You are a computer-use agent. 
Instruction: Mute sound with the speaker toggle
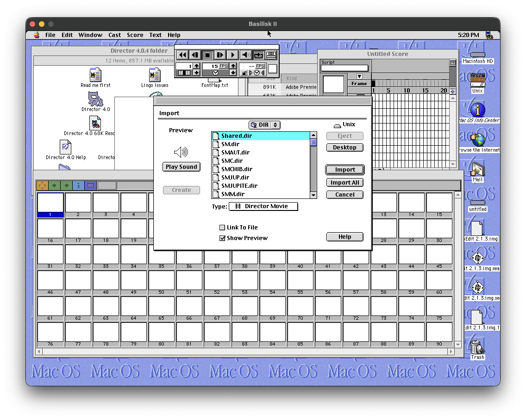tap(246, 55)
